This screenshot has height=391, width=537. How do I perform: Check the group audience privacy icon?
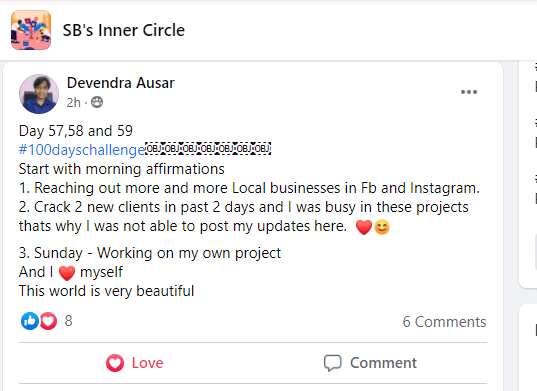click(x=97, y=102)
